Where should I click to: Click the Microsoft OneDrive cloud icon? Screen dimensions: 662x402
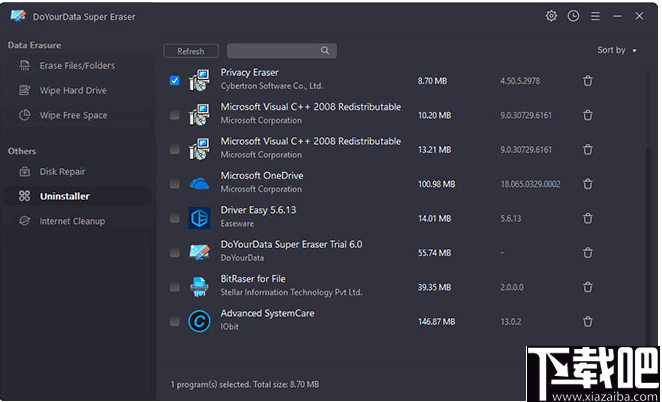point(199,184)
